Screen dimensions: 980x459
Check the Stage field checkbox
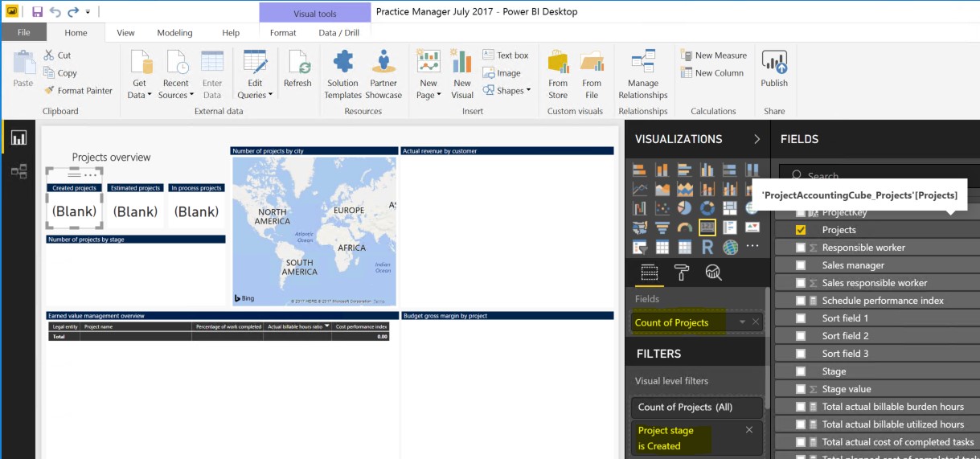click(x=801, y=371)
